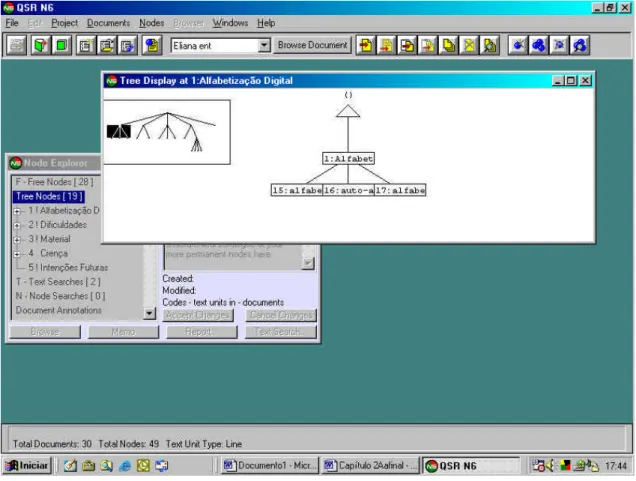Select the Tree Nodes [19] row
The image size is (636, 481).
coord(49,197)
